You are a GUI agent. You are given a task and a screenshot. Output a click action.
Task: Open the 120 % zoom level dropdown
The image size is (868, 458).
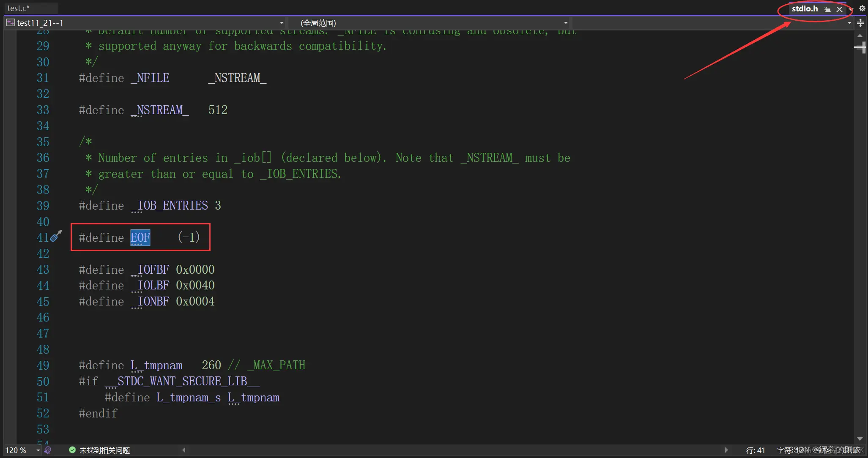(x=38, y=450)
